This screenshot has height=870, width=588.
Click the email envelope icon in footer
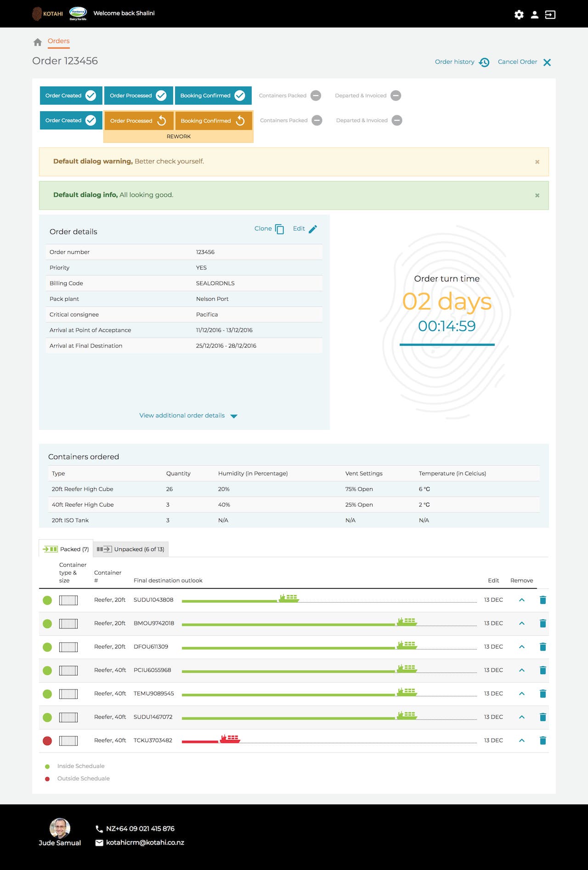coord(99,843)
